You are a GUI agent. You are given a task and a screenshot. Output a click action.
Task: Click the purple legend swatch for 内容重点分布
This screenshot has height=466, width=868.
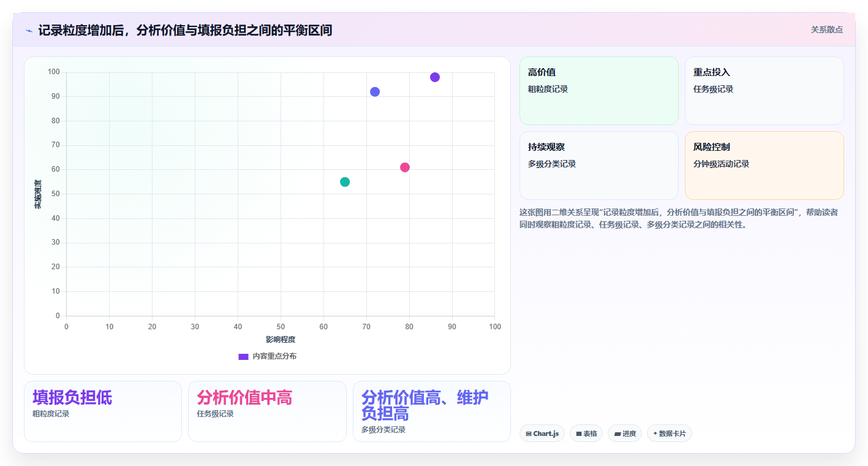[x=243, y=356]
